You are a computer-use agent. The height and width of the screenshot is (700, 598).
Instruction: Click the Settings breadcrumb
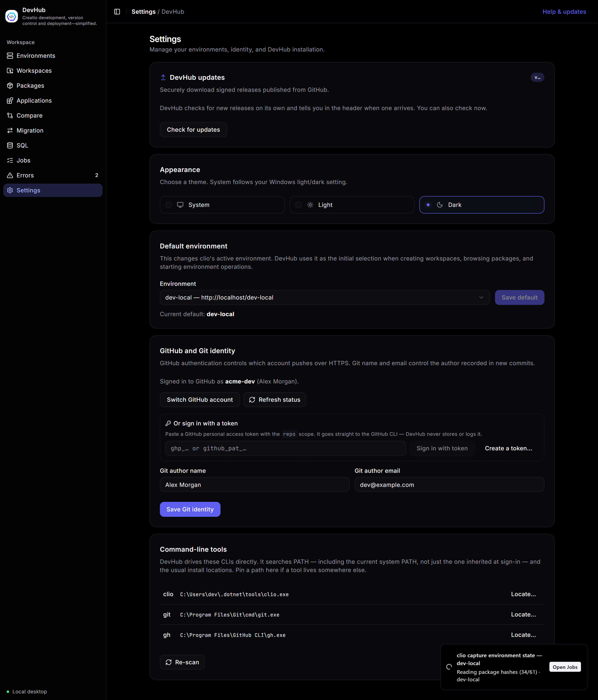point(143,11)
